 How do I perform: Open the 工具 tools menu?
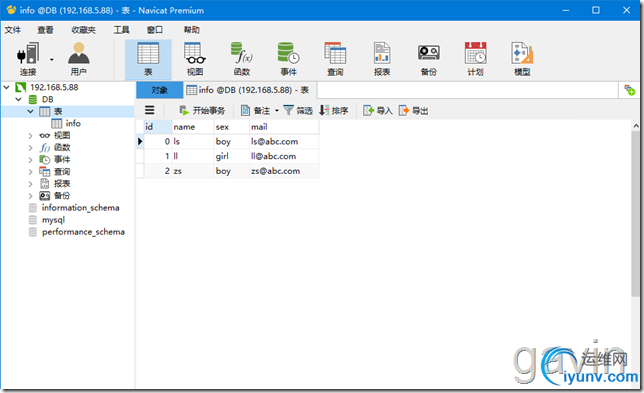tap(122, 30)
